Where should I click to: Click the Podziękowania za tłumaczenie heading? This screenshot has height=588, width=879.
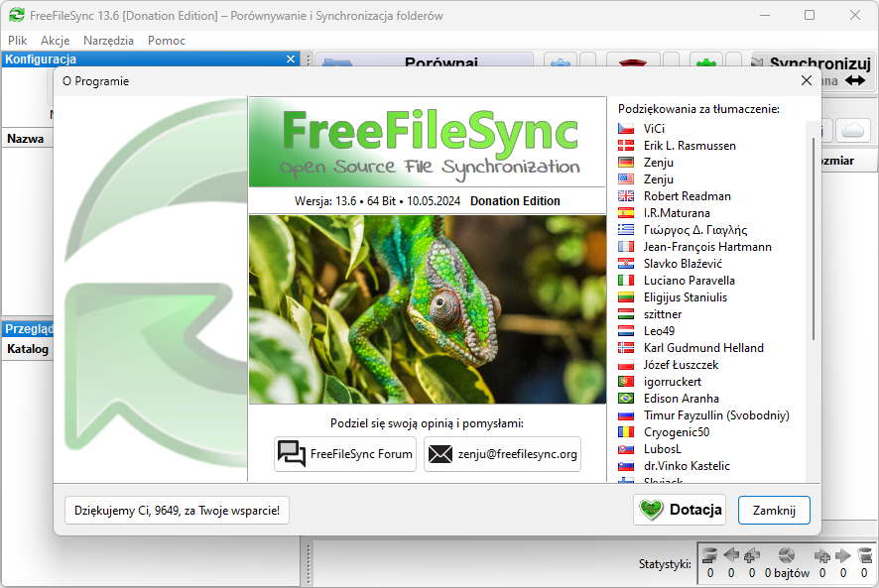[x=698, y=109]
